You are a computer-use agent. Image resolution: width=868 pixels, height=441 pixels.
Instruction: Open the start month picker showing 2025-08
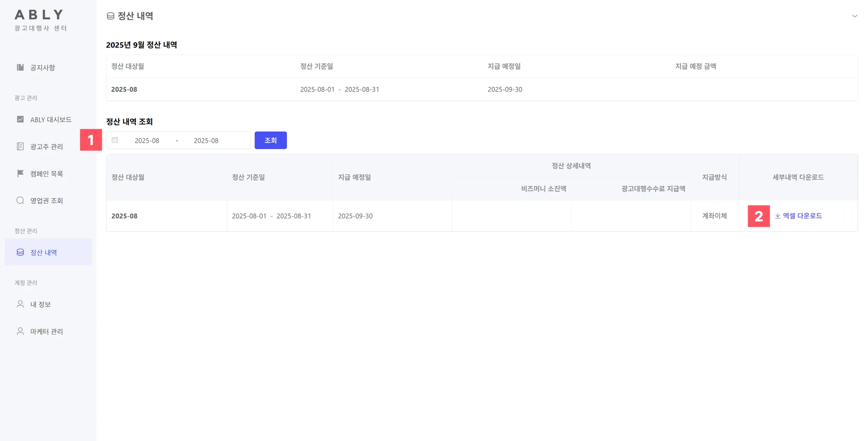pos(147,140)
